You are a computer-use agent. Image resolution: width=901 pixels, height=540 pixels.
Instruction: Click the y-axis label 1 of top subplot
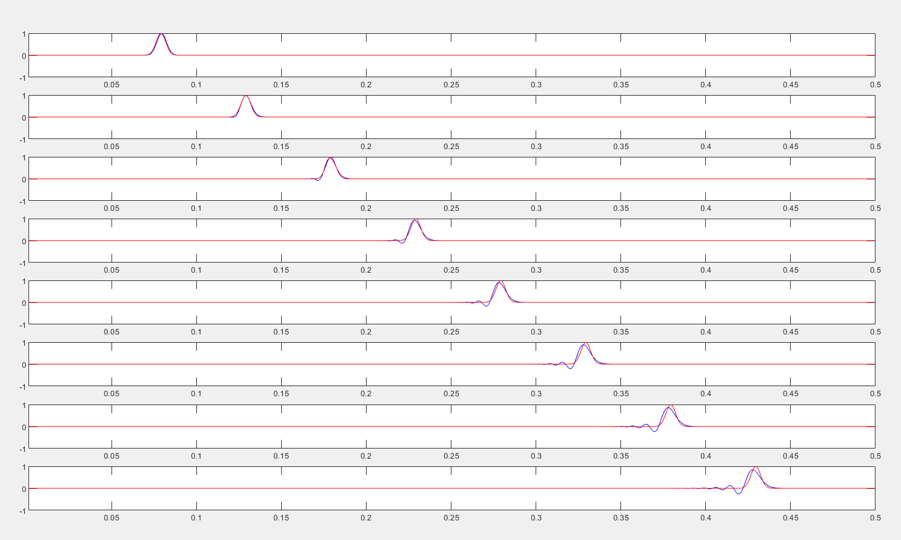(24, 35)
